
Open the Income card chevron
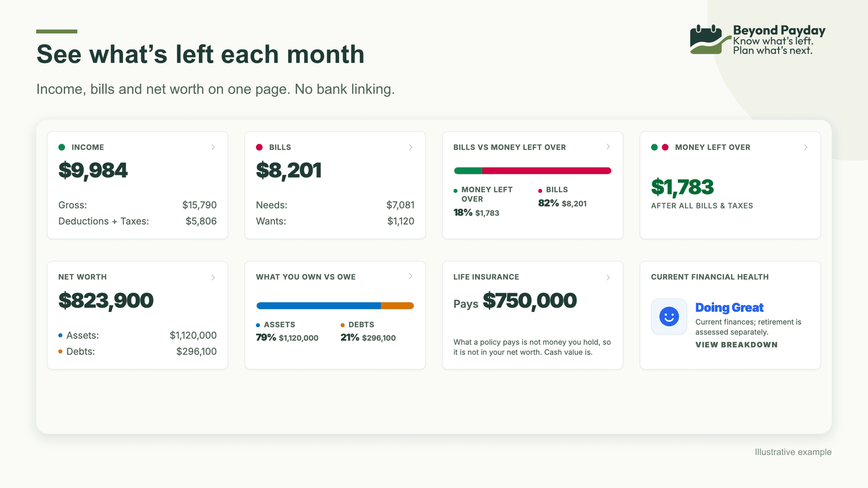[213, 147]
